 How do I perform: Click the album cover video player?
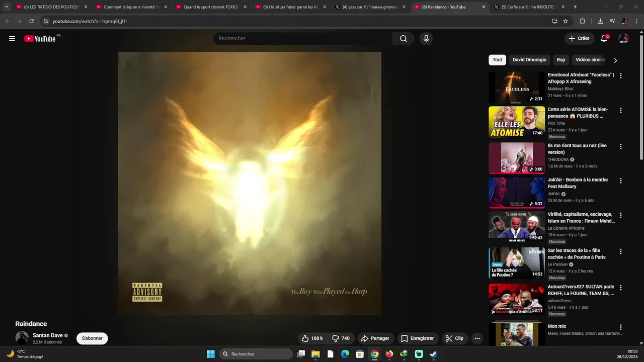pyautogui.click(x=250, y=184)
